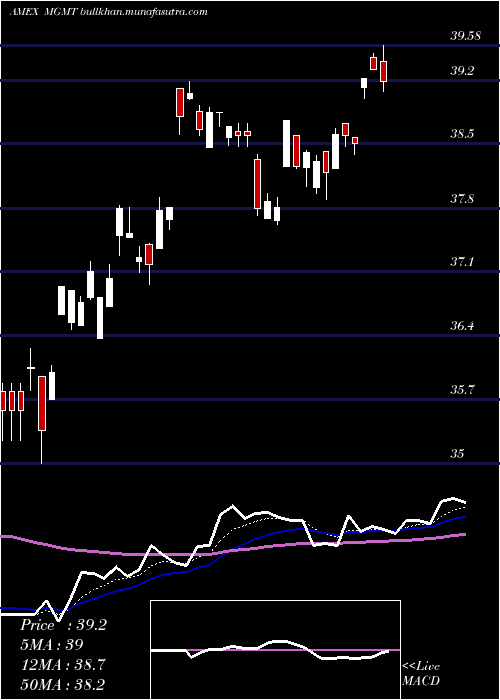Click the 5MA : 39 readout
The image size is (500, 700).
point(52,644)
